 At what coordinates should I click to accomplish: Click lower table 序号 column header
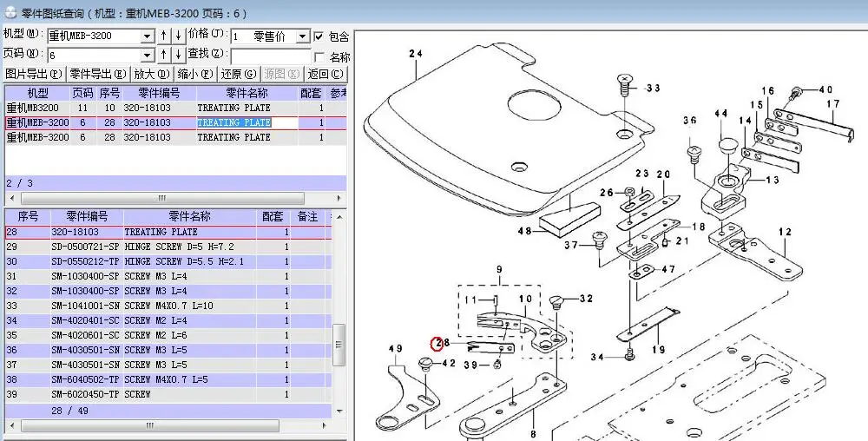click(28, 217)
